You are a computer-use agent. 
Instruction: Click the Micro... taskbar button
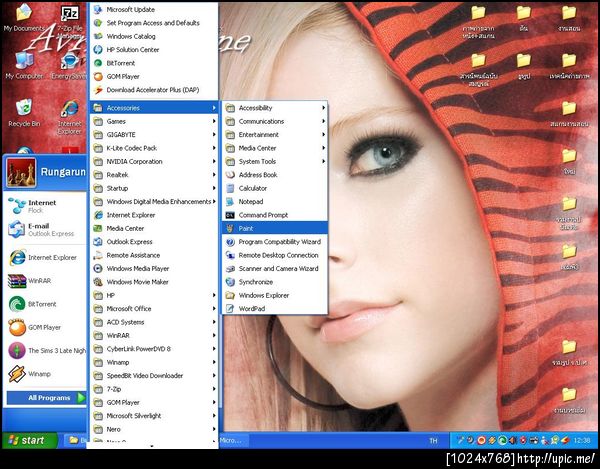234,440
